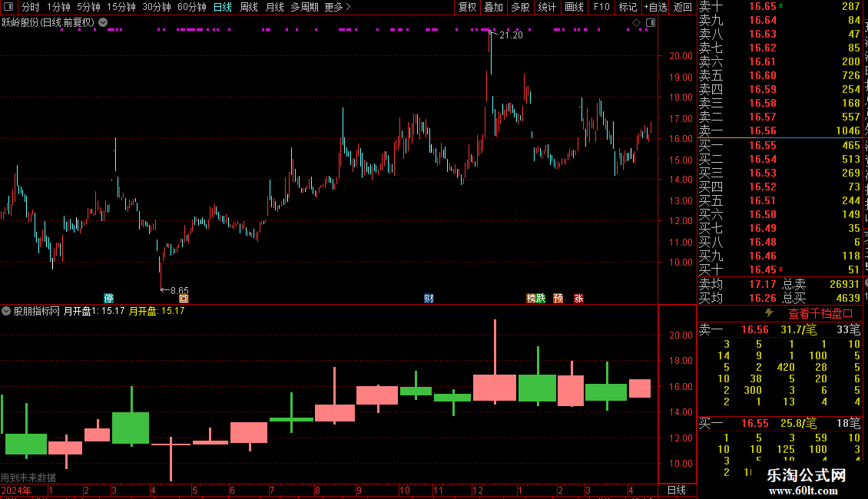Select the 买一 bid price 16.55 row
Viewport: 868px width, 499px height.
[x=780, y=145]
